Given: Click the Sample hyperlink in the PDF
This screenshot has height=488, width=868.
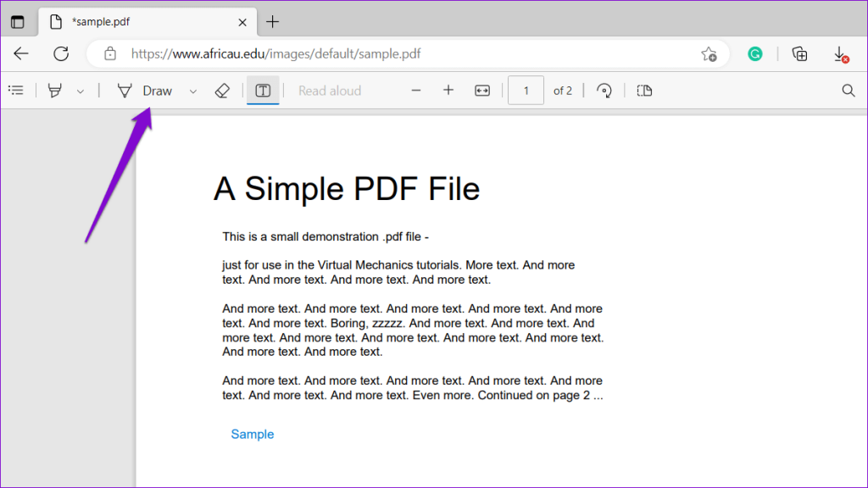Looking at the screenshot, I should (252, 434).
